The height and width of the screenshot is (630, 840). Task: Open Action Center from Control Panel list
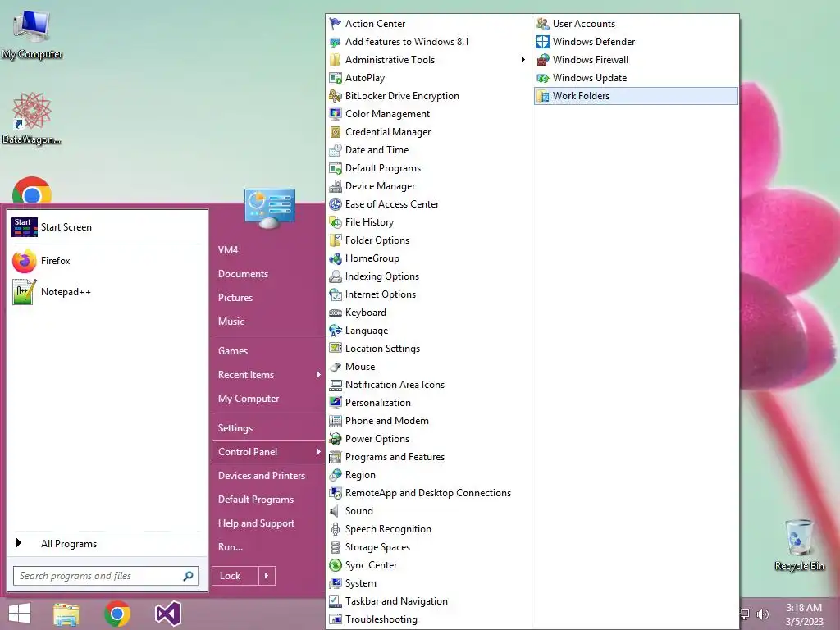pos(428,24)
